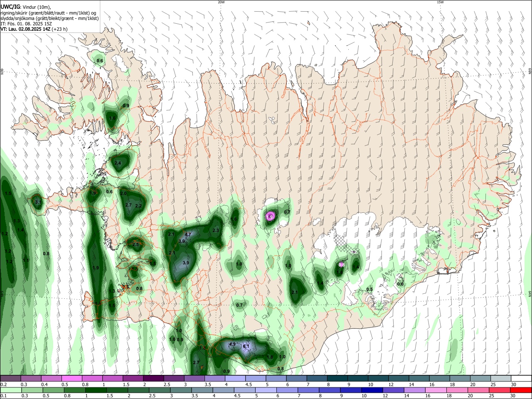Click the 2.0 precipitation value on the map
The image size is (532, 399).
(x=123, y=194)
